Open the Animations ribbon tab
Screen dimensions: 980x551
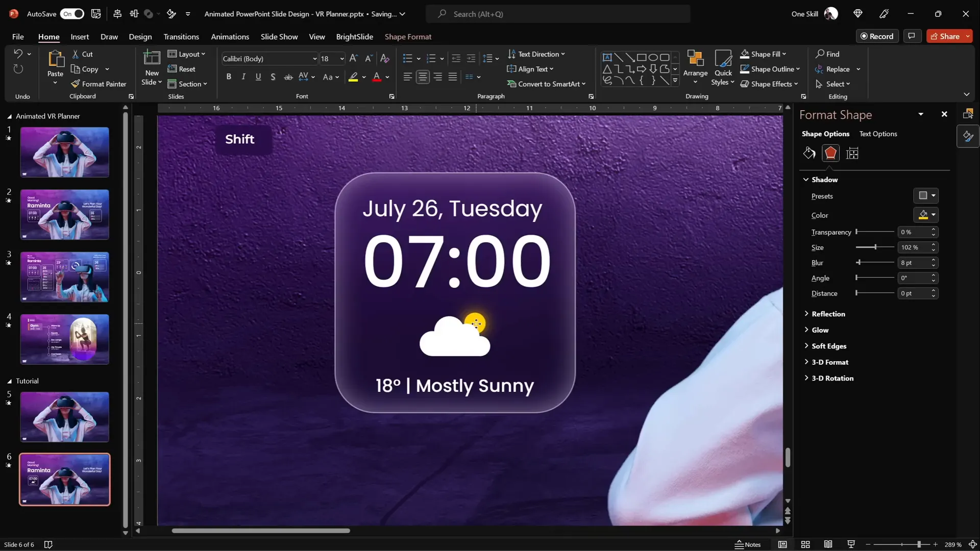point(230,37)
